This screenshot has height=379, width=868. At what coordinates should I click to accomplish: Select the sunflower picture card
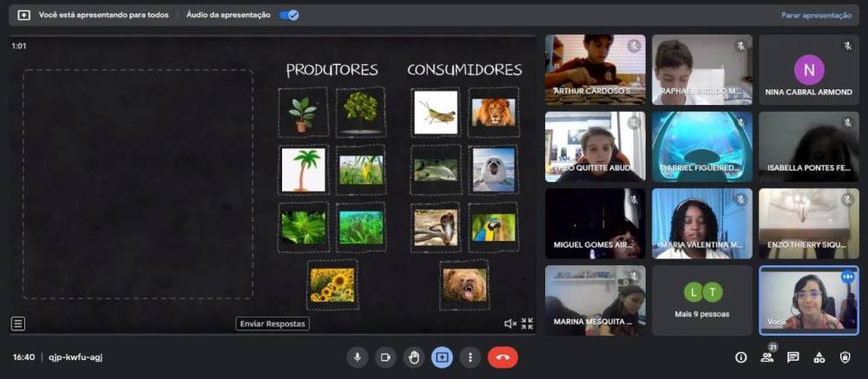(x=332, y=284)
